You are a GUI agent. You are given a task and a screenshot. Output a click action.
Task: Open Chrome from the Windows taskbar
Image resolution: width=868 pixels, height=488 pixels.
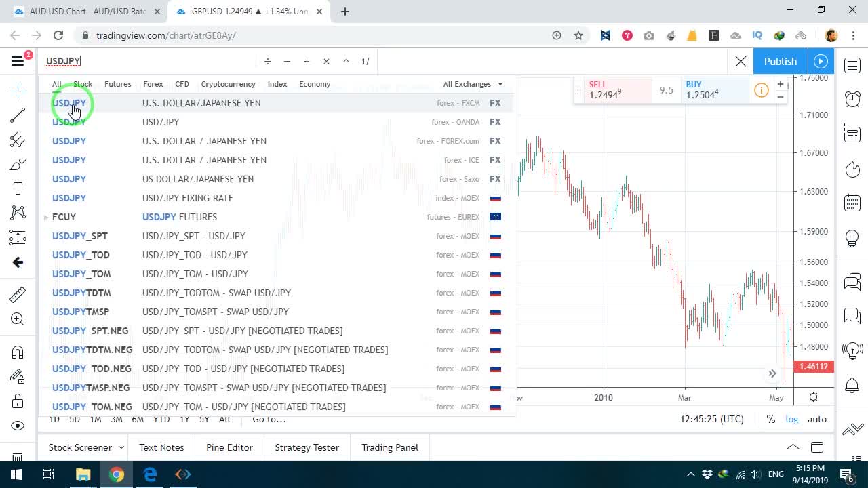click(x=117, y=474)
